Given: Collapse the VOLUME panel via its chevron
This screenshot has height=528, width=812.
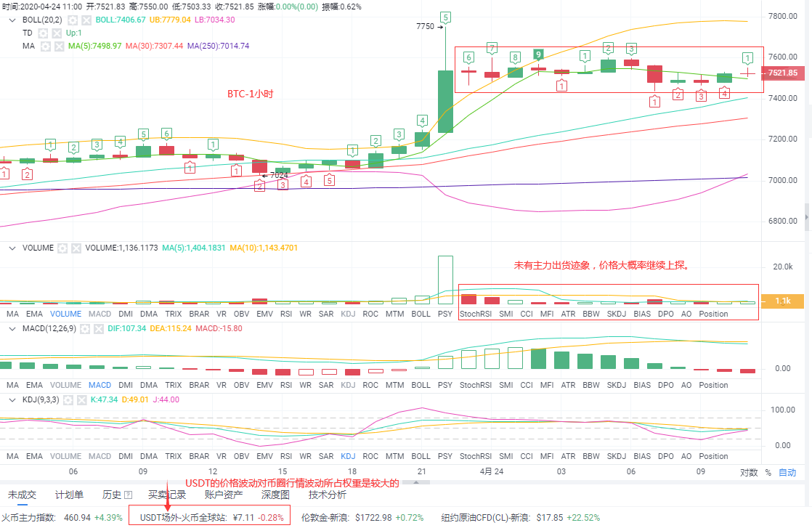Looking at the screenshot, I should 11,248.
